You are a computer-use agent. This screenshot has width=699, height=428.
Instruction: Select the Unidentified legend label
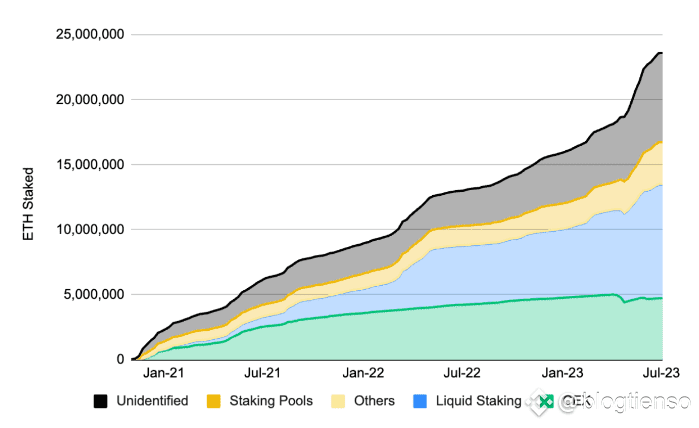tap(152, 401)
